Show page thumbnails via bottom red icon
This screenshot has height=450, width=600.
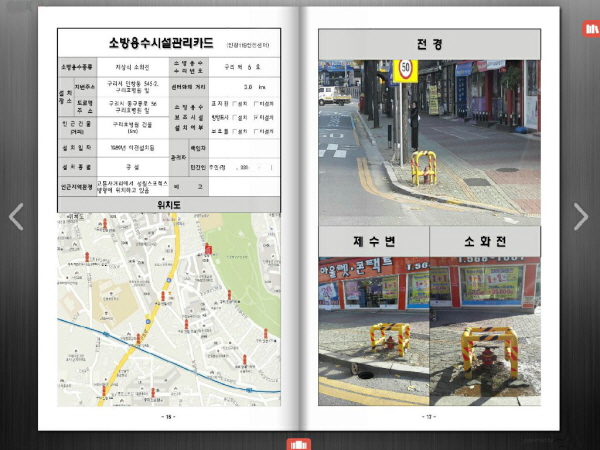pyautogui.click(x=299, y=443)
